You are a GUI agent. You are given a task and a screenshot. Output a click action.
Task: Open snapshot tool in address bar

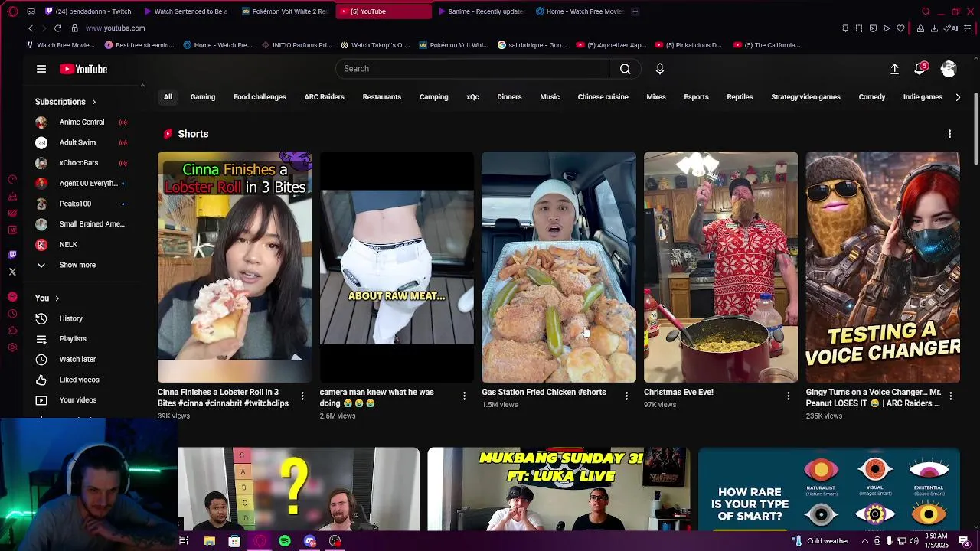click(859, 28)
